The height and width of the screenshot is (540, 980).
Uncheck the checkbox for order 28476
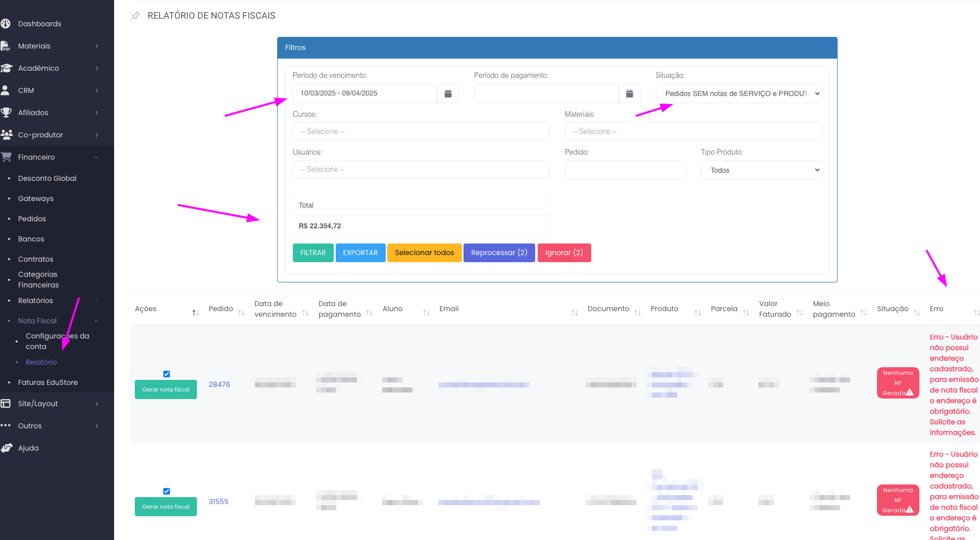pos(167,374)
